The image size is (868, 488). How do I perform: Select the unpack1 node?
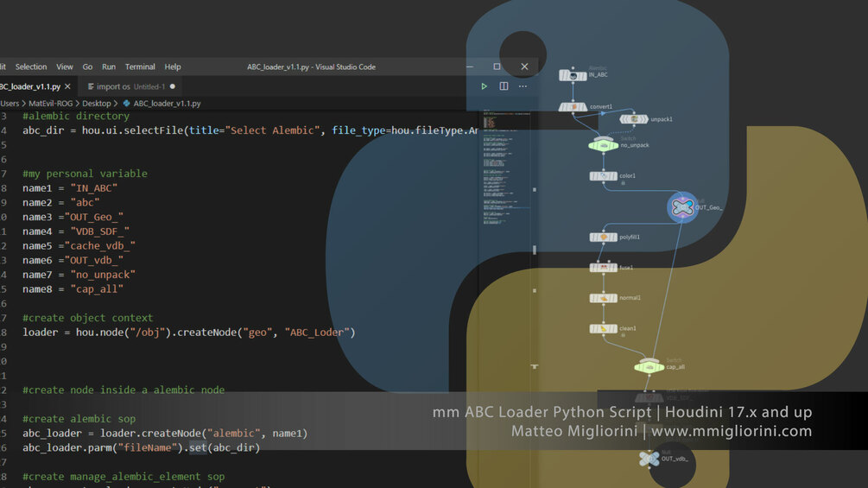tap(634, 119)
